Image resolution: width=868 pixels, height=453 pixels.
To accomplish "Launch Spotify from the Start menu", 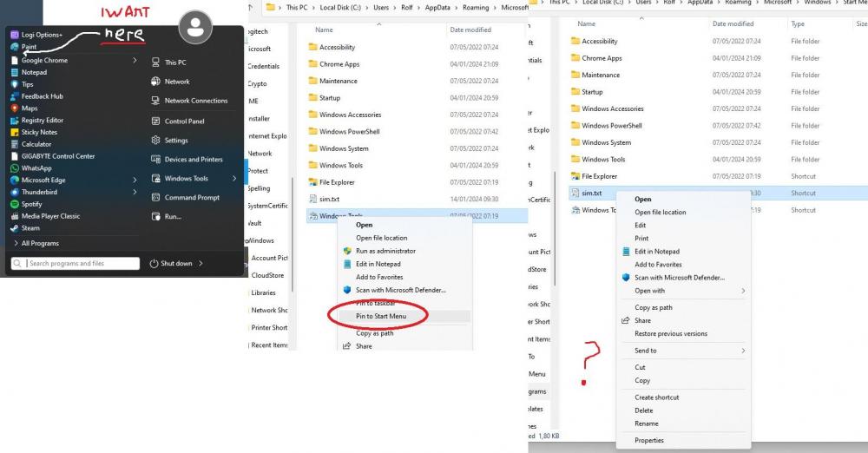I will click(x=31, y=204).
